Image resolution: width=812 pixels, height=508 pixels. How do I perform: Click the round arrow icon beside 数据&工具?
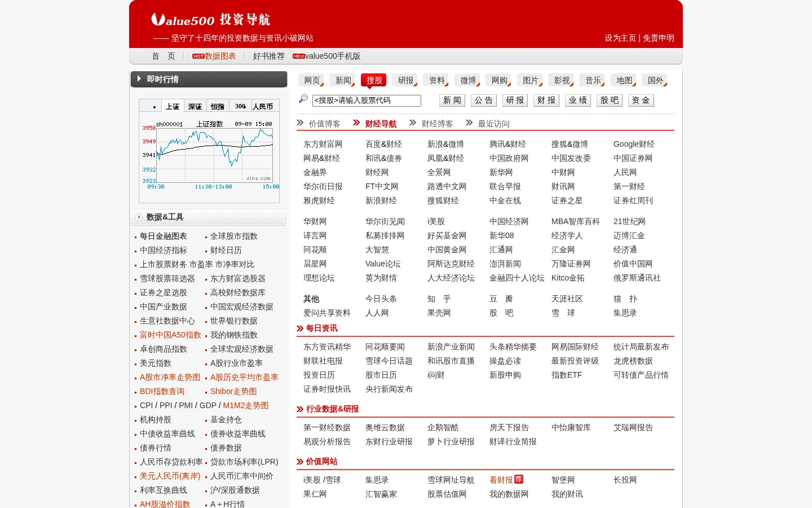click(x=139, y=217)
